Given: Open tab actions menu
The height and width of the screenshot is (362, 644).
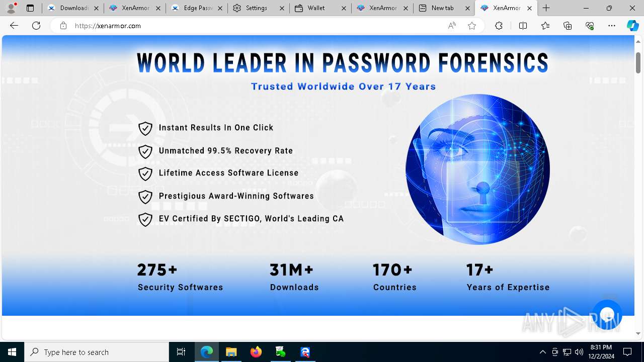Looking at the screenshot, I should coord(30,8).
